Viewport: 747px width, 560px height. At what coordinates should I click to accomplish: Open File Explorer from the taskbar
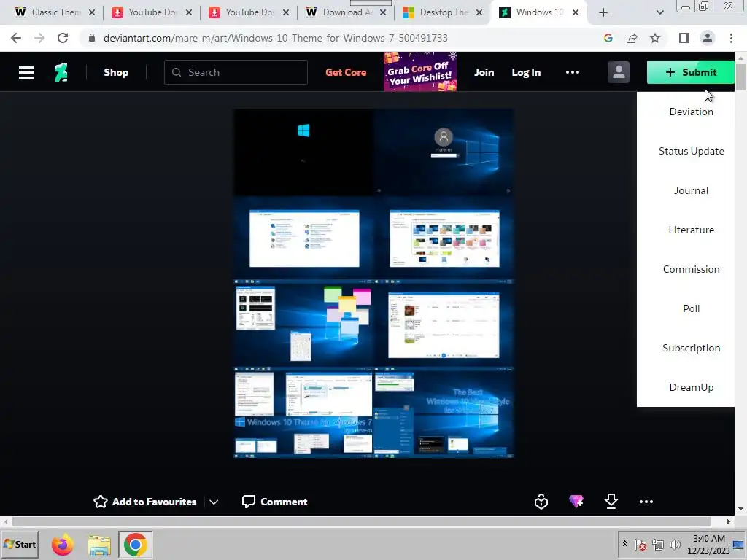pos(99,544)
